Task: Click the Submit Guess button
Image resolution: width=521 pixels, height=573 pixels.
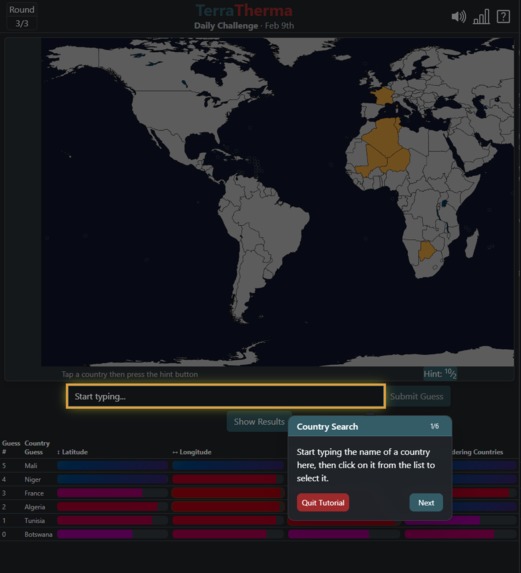Action: [x=417, y=396]
